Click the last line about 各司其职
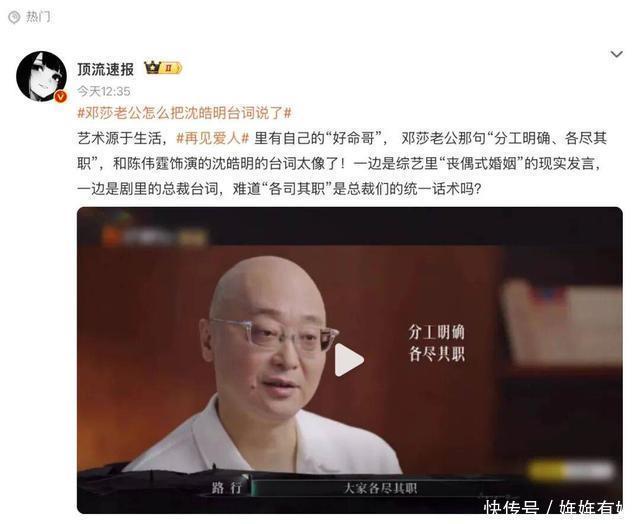This screenshot has height=524, width=640. pyautogui.click(x=280, y=189)
